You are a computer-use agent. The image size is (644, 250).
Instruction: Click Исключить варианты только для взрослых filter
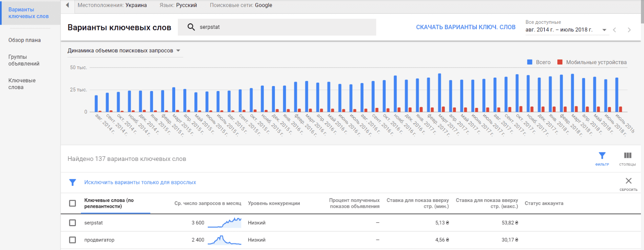(140, 182)
